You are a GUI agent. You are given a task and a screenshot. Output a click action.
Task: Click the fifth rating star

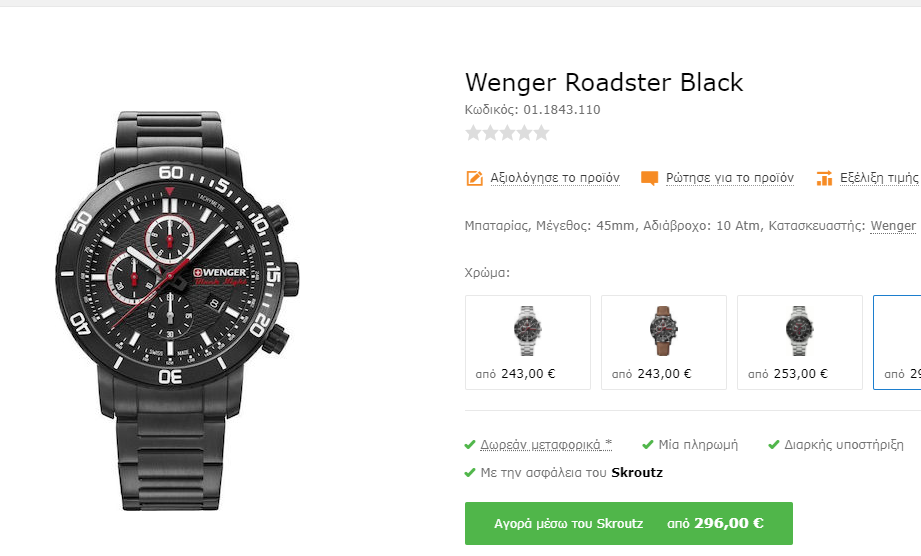[x=542, y=133]
